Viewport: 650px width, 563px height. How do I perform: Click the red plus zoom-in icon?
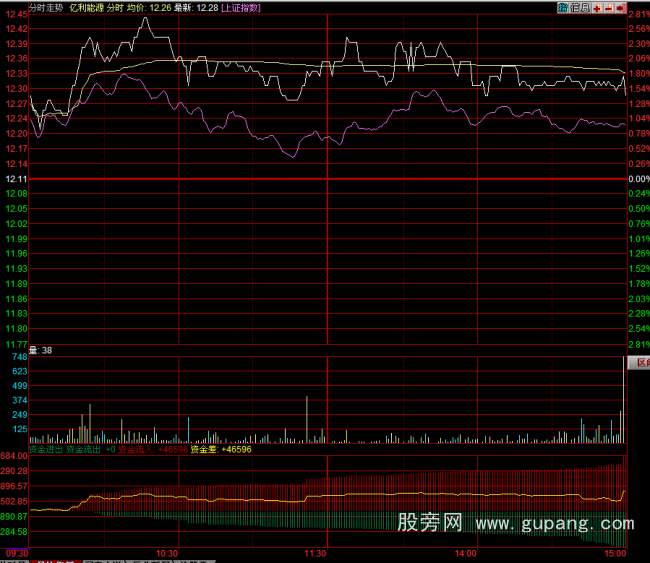pyautogui.click(x=597, y=8)
